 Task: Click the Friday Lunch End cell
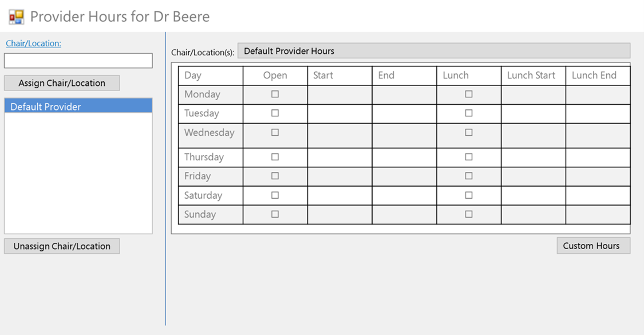598,176
